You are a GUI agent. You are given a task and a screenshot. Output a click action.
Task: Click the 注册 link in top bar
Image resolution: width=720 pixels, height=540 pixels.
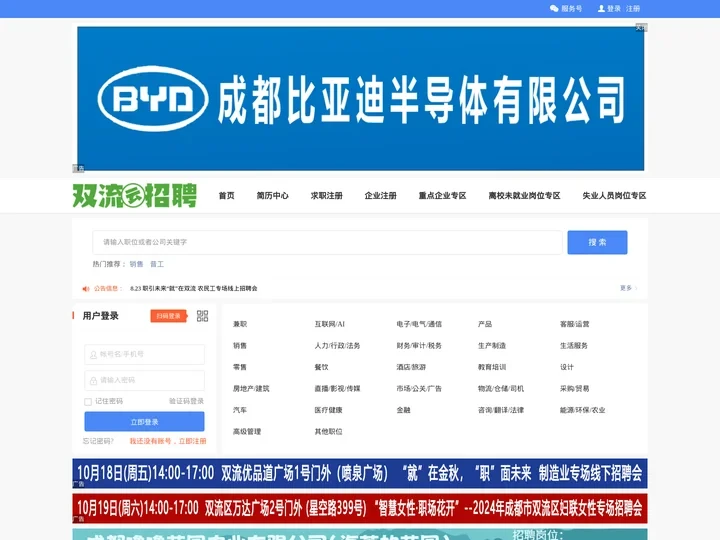coord(633,9)
